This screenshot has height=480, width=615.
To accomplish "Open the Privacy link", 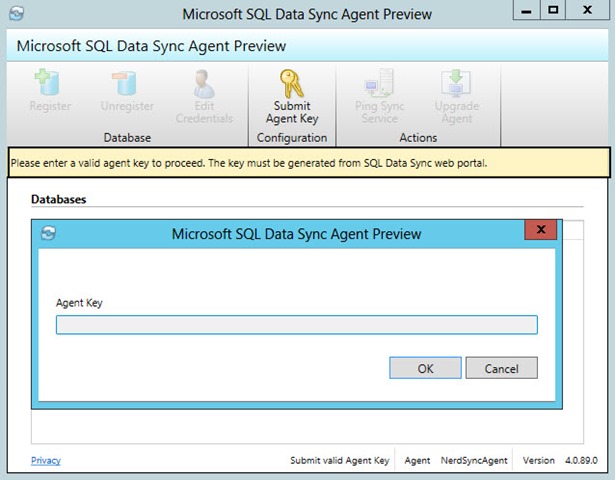I will click(x=46, y=460).
